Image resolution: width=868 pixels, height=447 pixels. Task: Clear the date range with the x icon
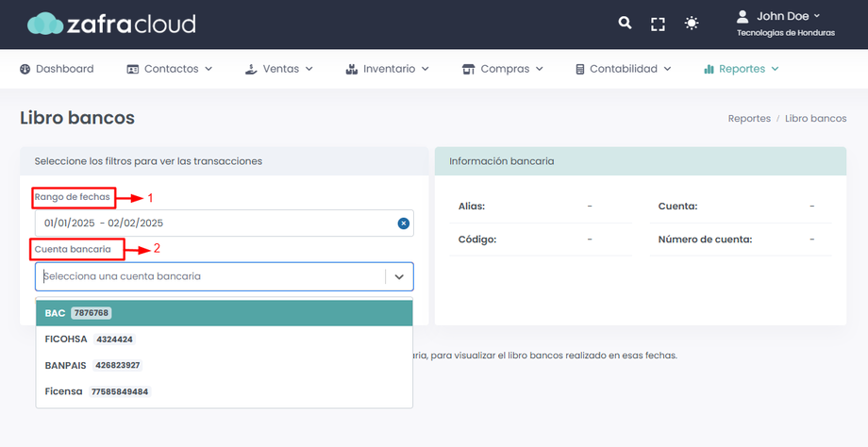pyautogui.click(x=404, y=223)
